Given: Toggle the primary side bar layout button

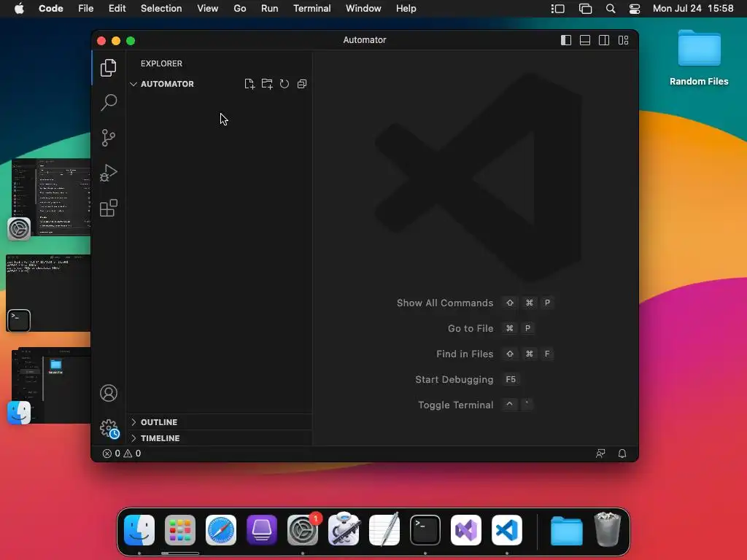Looking at the screenshot, I should coord(566,41).
